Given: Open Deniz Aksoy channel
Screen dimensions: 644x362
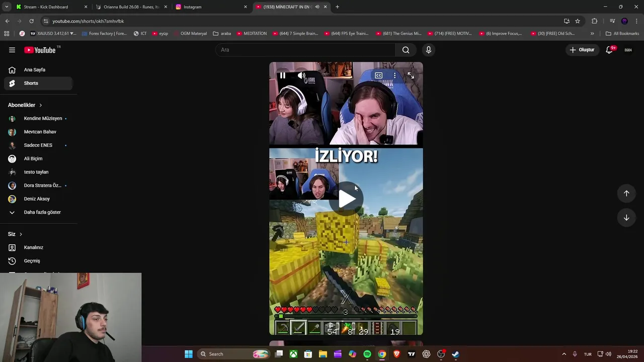Looking at the screenshot, I should [x=38, y=199].
